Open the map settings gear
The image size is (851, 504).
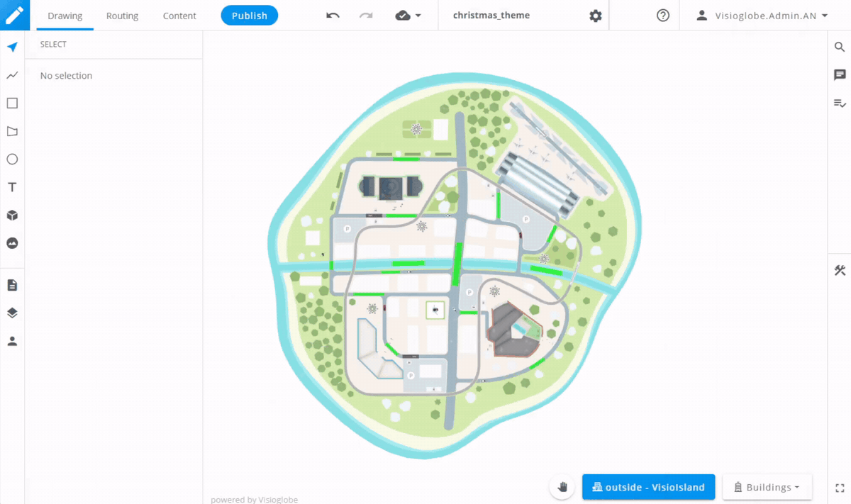pos(596,16)
